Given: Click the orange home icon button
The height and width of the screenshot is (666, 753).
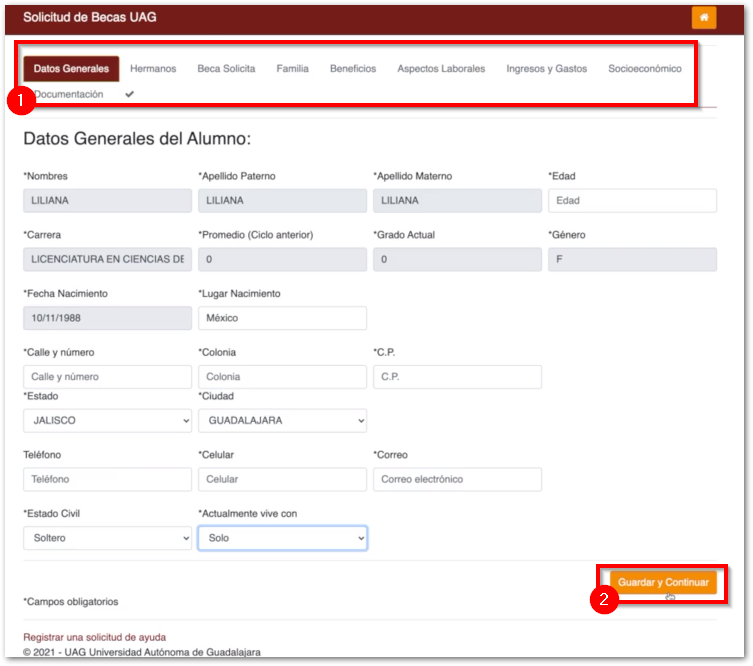Looking at the screenshot, I should click(704, 18).
